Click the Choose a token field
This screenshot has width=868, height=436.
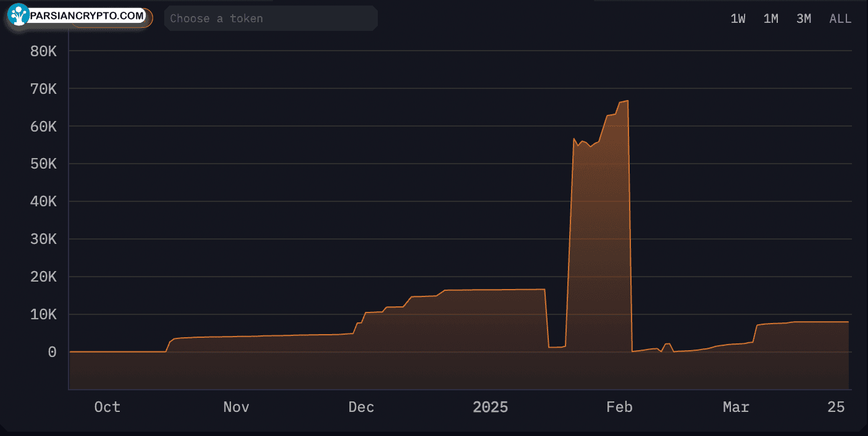click(271, 19)
